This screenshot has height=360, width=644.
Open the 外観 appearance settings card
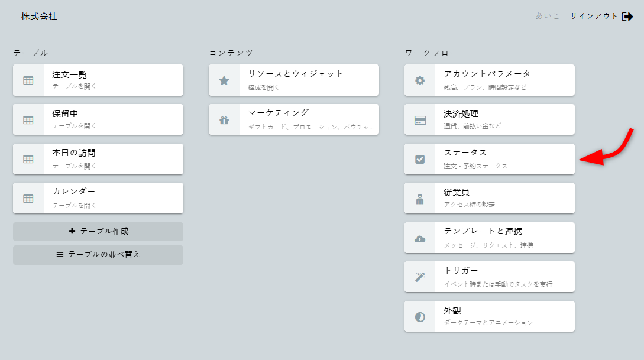[x=490, y=316]
